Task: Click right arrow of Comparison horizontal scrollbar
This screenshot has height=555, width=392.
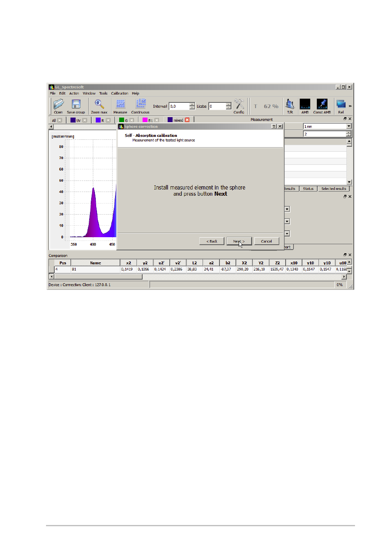Action: click(344, 277)
